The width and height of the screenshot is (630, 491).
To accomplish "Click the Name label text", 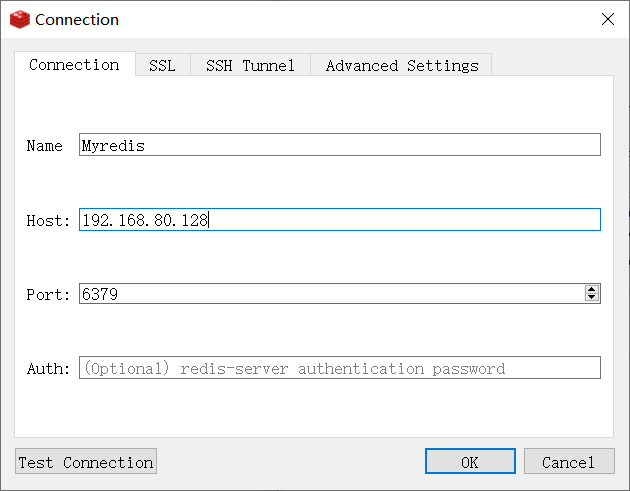I will 44,146.
